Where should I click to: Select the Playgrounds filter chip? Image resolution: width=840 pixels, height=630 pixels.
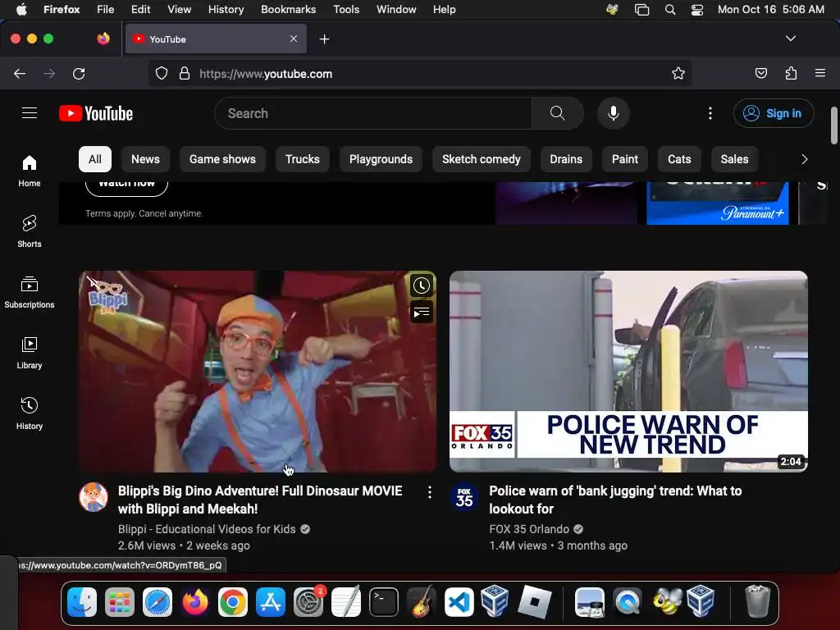(x=381, y=159)
